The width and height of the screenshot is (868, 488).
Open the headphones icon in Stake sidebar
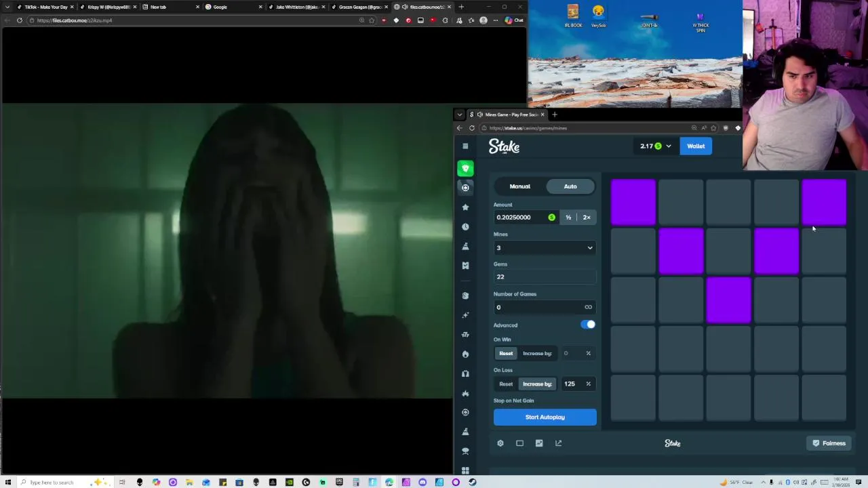(x=465, y=373)
